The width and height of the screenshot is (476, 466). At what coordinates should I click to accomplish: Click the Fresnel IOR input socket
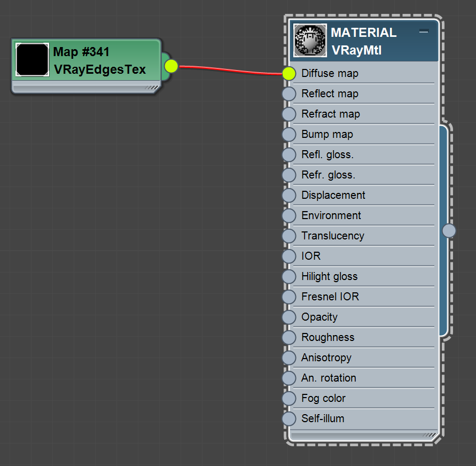tap(288, 297)
